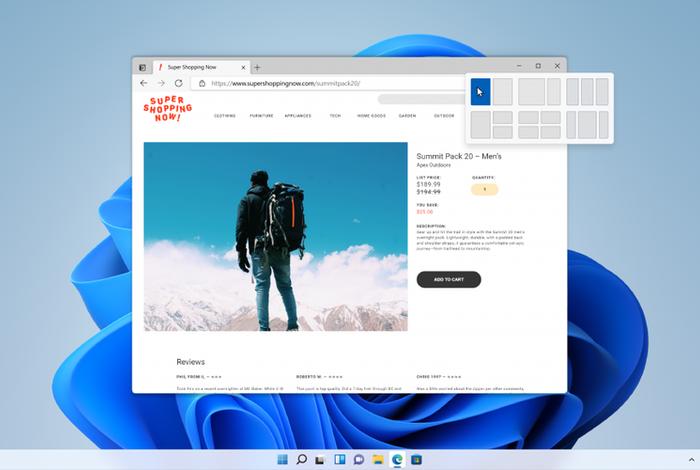Open the Tech category
The image size is (700, 470).
tap(335, 116)
